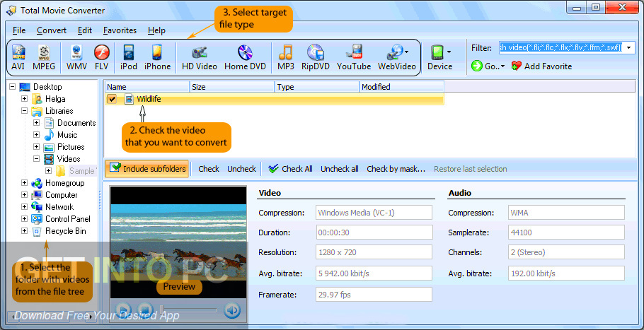Pick WMV output format

[x=76, y=57]
